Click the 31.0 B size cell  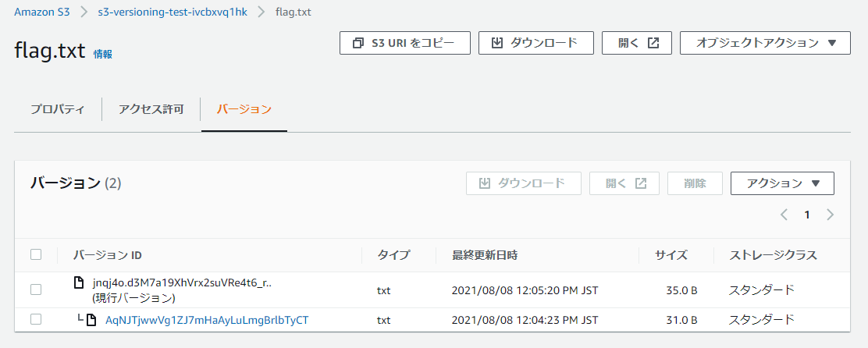tap(681, 320)
